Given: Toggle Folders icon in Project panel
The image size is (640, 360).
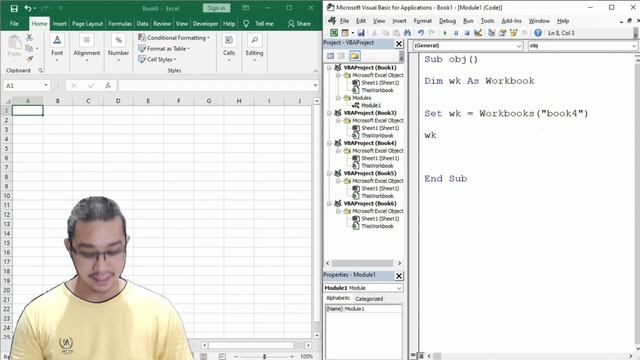Looking at the screenshot, I should pos(355,56).
